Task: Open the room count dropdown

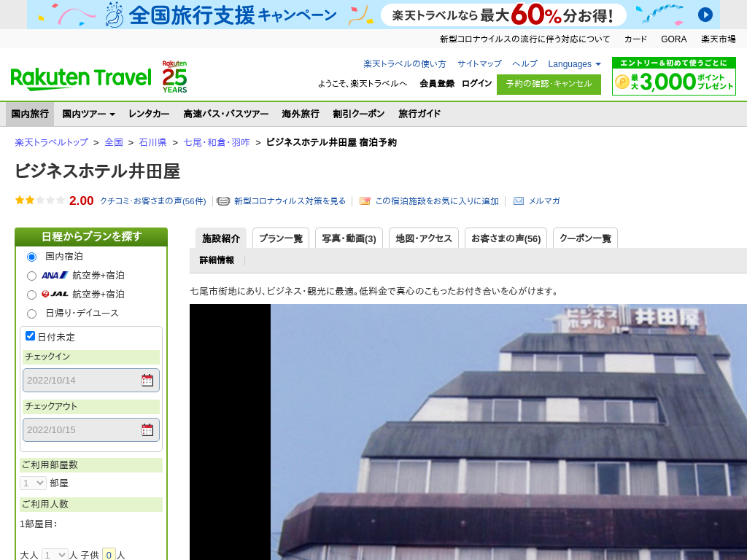Action: pyautogui.click(x=33, y=483)
